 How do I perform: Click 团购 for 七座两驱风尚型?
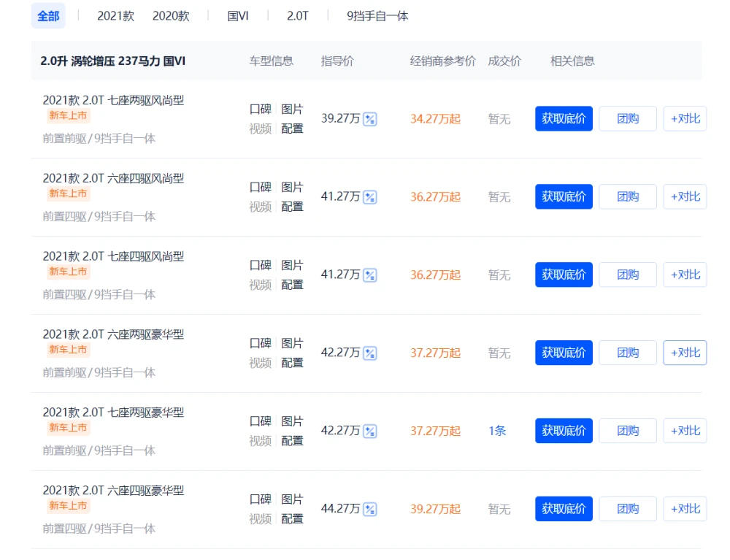[628, 119]
